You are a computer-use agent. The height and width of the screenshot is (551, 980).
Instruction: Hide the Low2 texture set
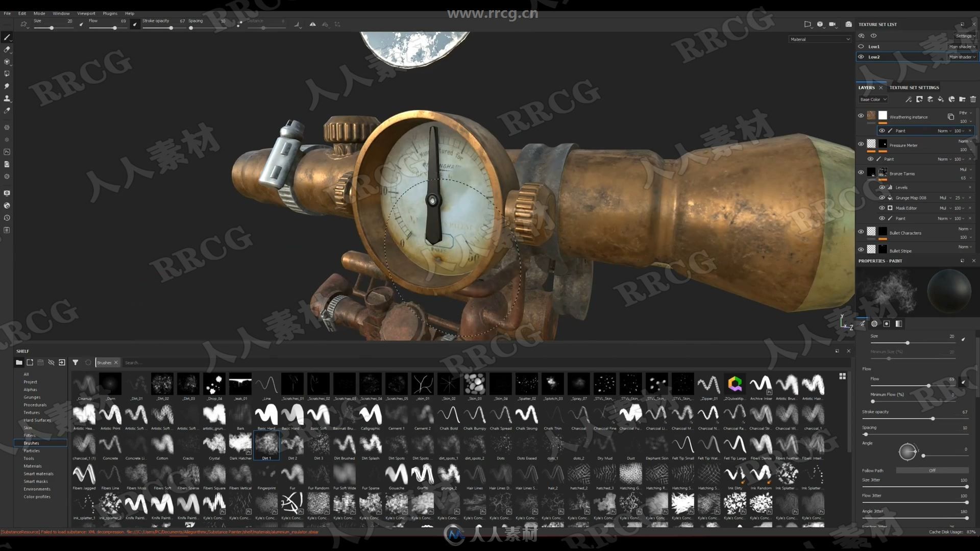point(861,57)
